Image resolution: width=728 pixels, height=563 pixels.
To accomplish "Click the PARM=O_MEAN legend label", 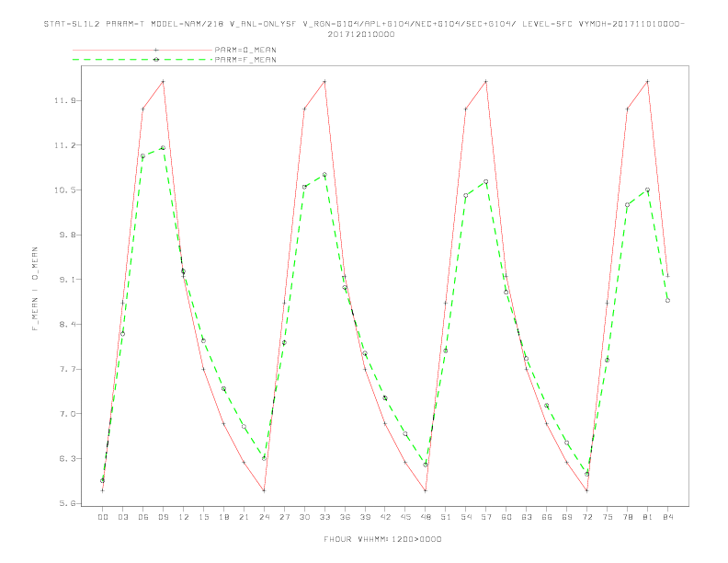I will (x=245, y=50).
